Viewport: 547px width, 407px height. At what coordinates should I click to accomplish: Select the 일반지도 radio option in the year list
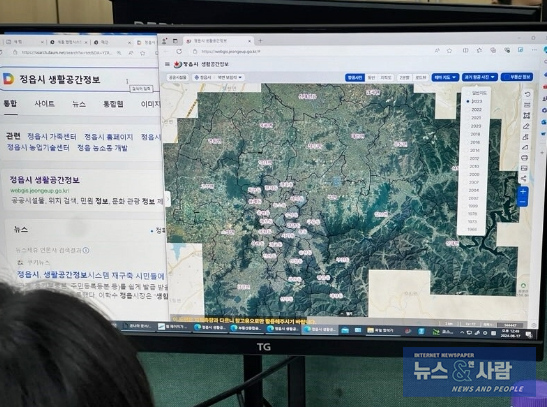click(477, 93)
